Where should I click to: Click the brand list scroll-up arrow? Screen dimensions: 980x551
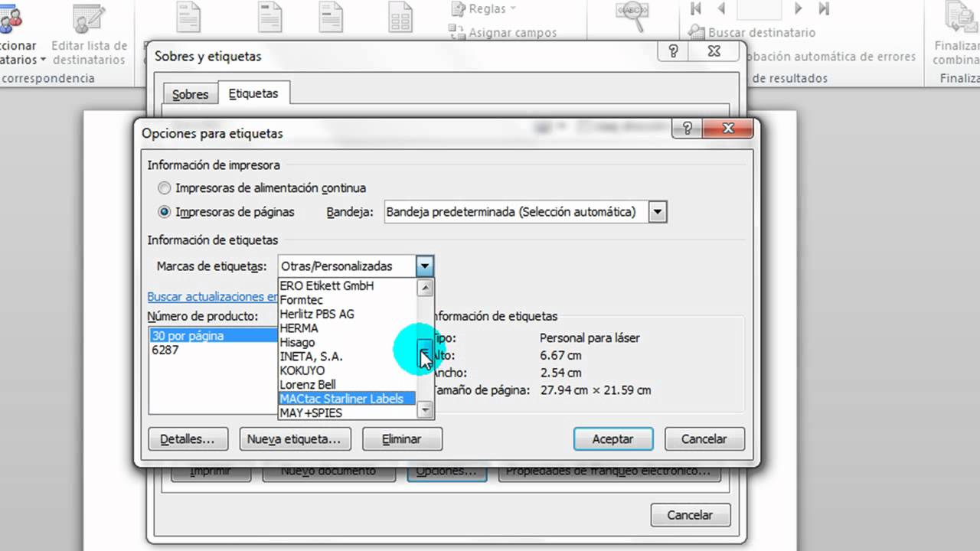(425, 288)
